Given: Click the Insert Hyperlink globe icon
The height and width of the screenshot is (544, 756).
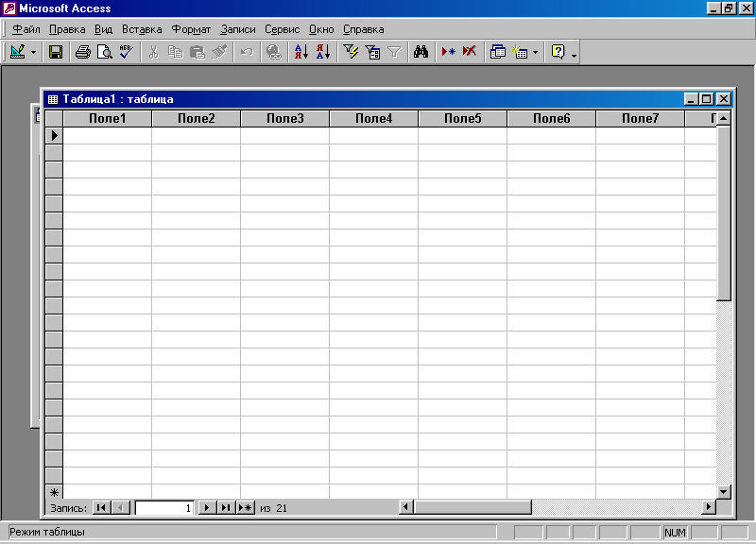Looking at the screenshot, I should click(x=274, y=52).
